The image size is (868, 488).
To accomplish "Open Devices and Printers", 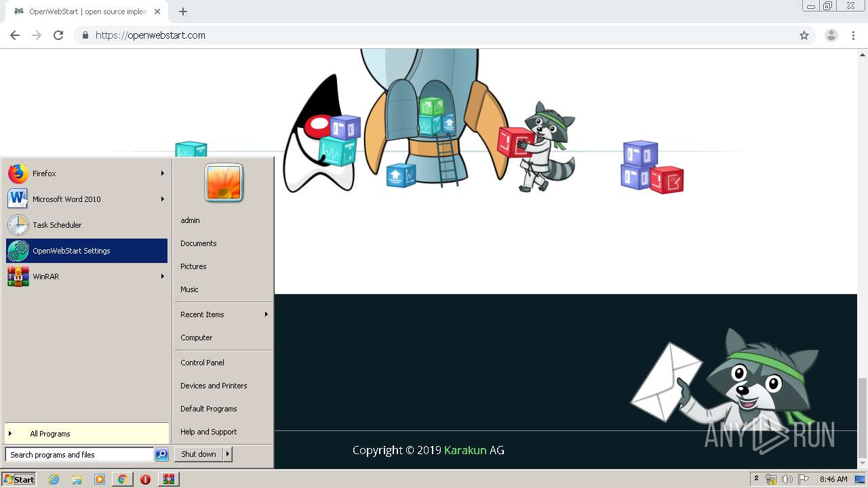I will [214, 386].
